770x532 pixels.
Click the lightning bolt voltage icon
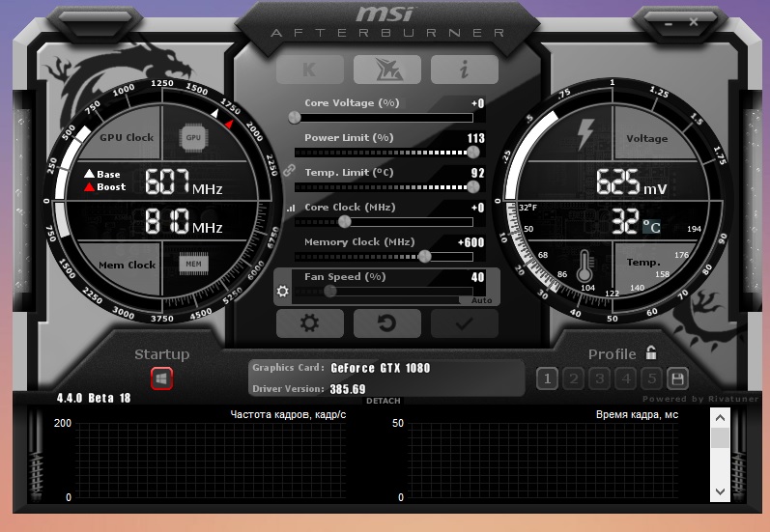tap(585, 133)
